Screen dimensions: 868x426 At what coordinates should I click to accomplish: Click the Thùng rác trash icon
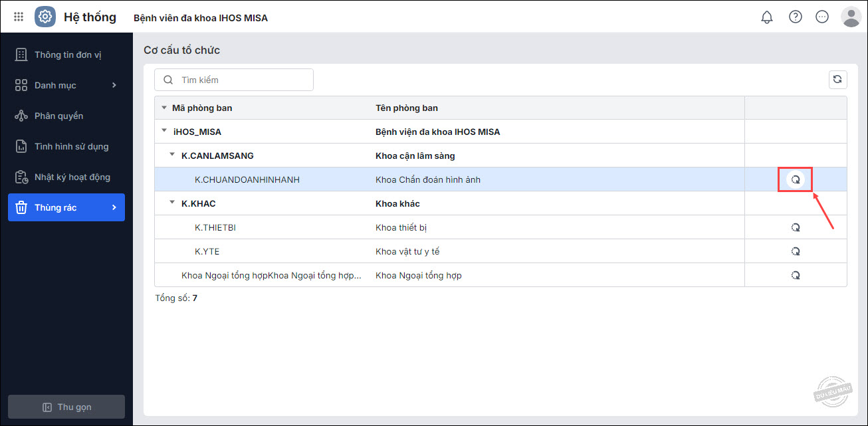[21, 207]
